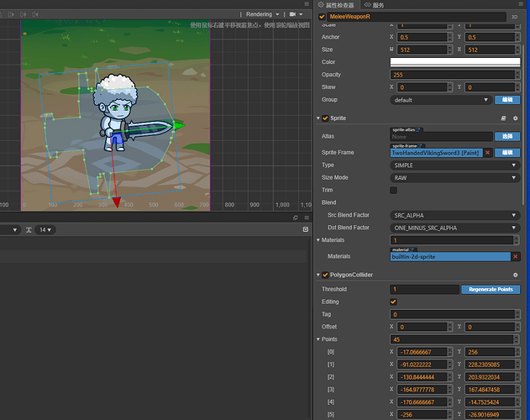Remove the builtin-2d-sprite material with red X
The image size is (530, 420).
point(516,256)
